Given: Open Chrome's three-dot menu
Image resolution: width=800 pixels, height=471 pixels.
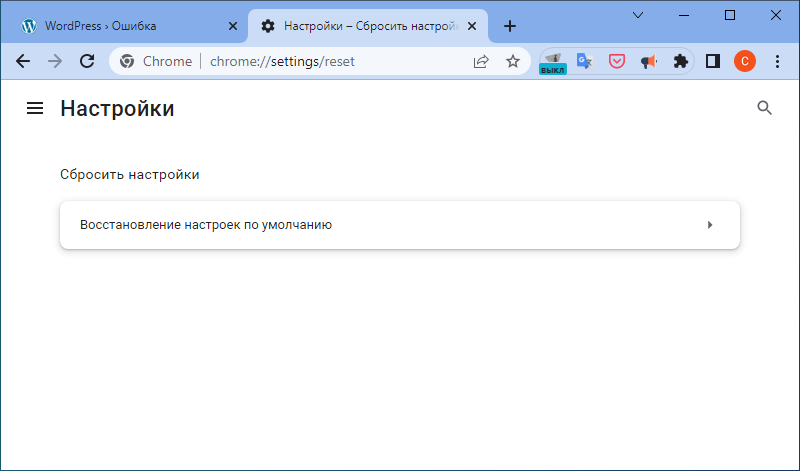Looking at the screenshot, I should (777, 61).
